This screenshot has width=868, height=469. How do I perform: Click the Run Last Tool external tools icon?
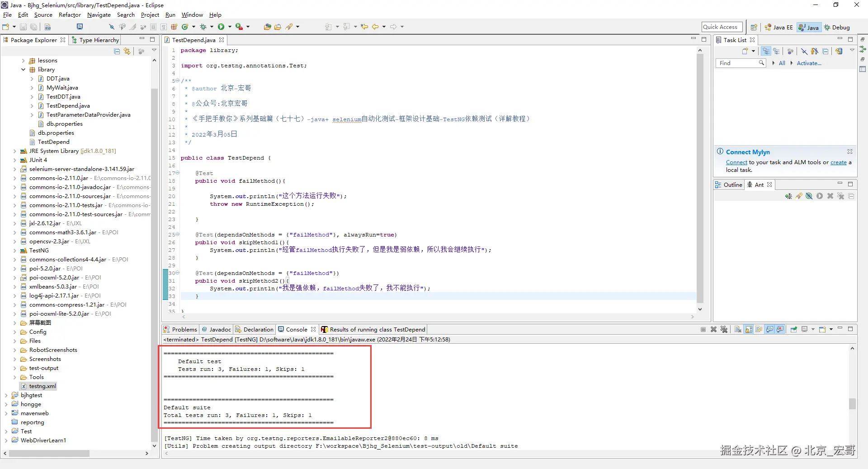tap(239, 27)
